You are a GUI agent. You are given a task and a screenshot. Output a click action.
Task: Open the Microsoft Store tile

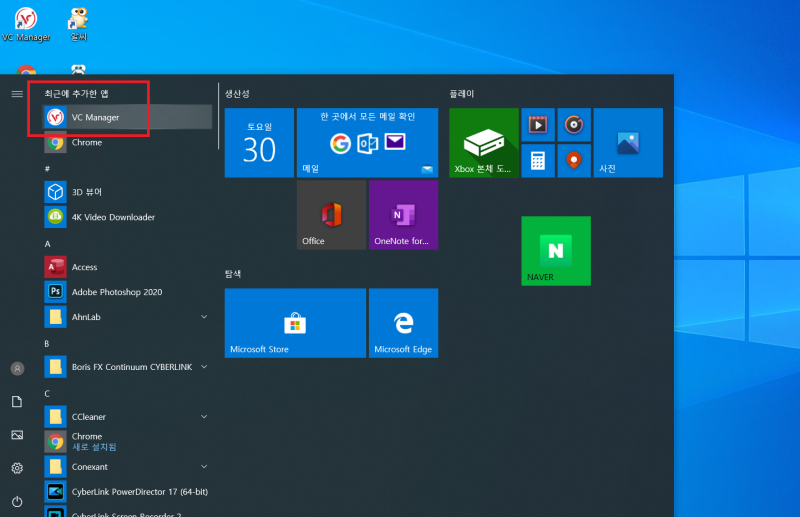295,323
